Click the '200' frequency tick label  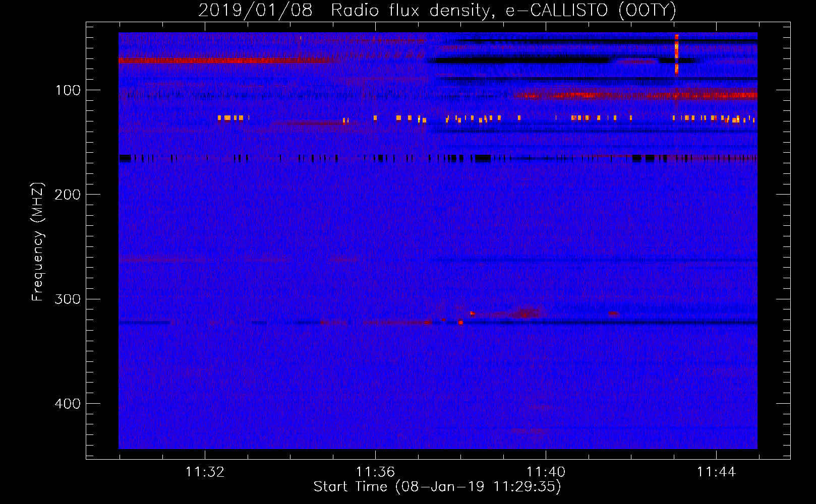(x=68, y=195)
